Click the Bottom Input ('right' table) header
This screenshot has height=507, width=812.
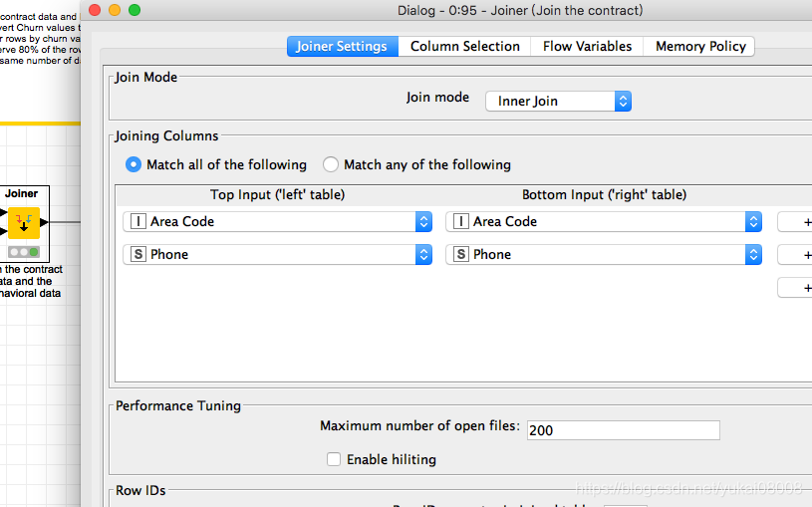click(605, 194)
